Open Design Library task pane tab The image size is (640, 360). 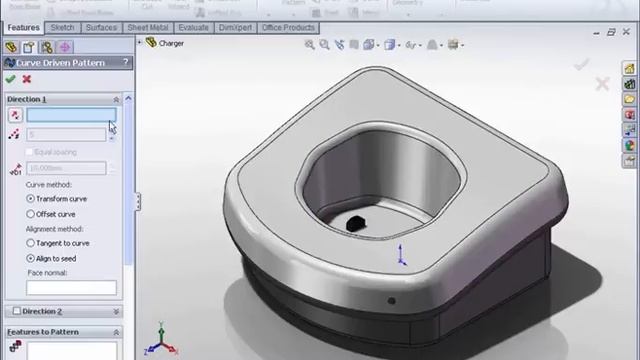point(629,84)
